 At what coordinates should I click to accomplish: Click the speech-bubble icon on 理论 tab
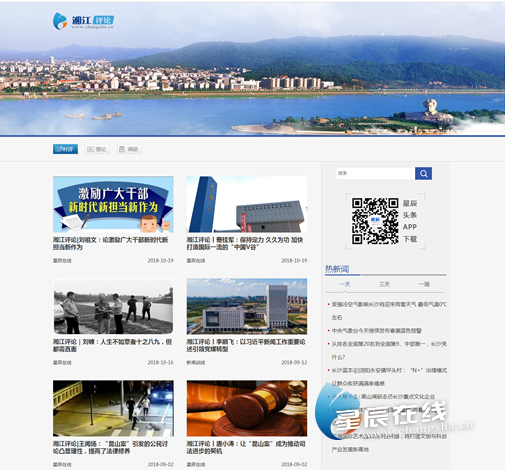pyautogui.click(x=90, y=149)
